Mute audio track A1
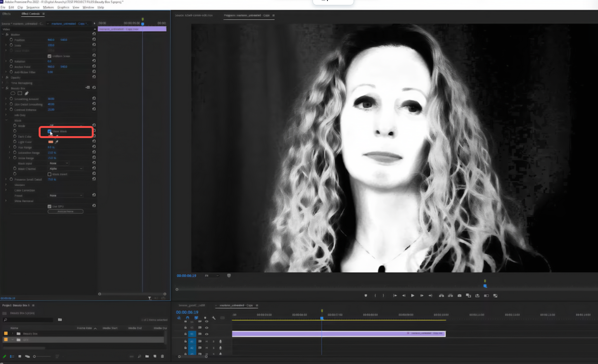 (207, 341)
